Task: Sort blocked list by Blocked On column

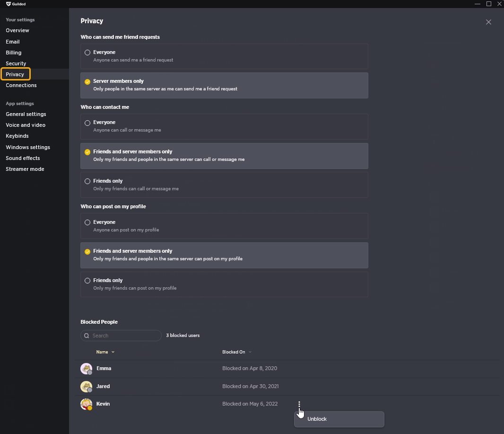Action: (237, 352)
